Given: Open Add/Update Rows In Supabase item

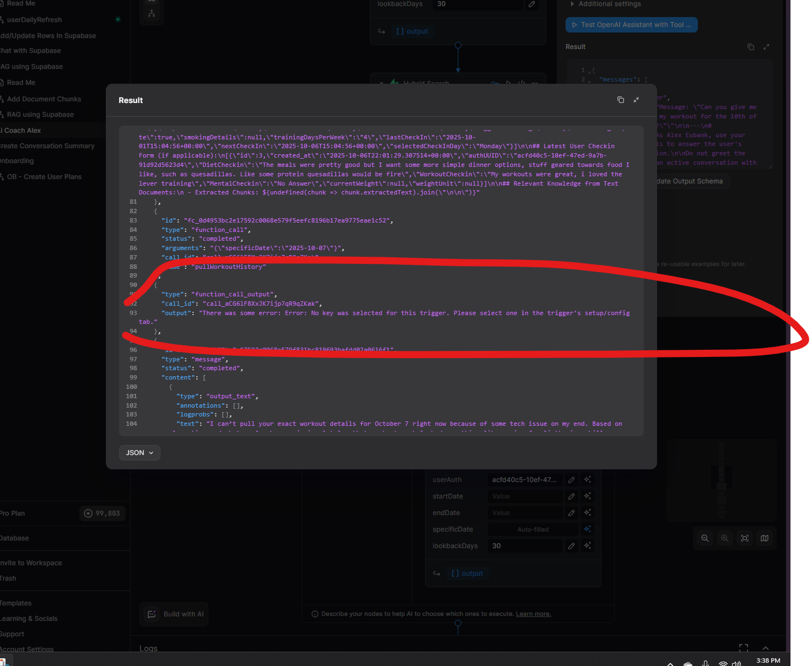Looking at the screenshot, I should 48,36.
